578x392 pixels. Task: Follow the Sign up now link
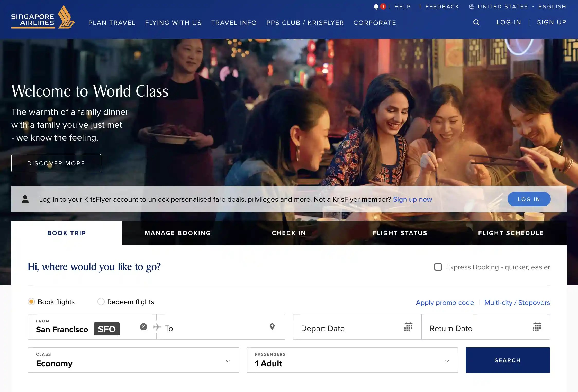point(413,199)
